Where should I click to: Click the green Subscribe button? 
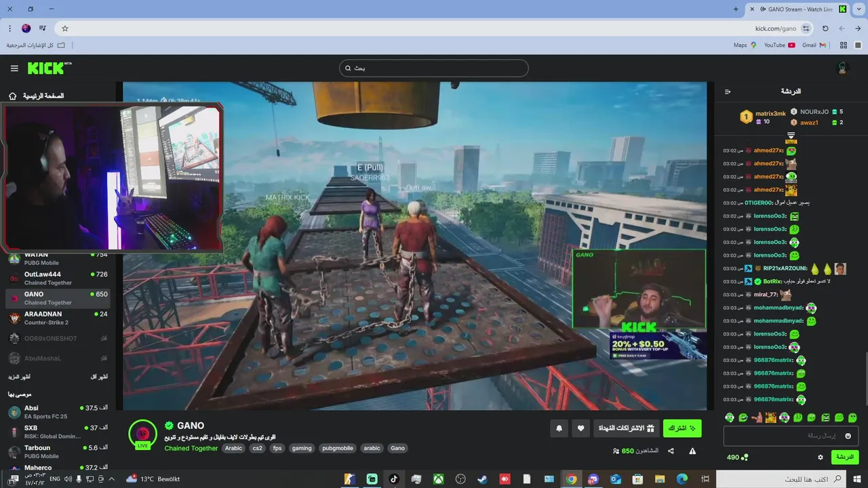tap(682, 428)
